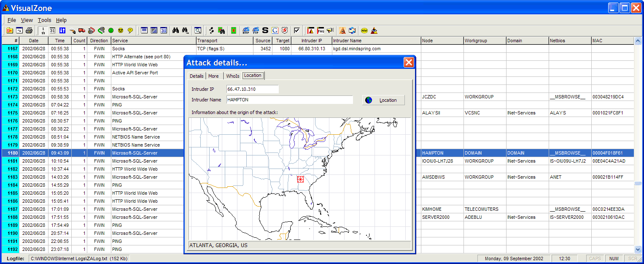
Task: Click the Intruder Name text field
Action: pyautogui.click(x=289, y=100)
